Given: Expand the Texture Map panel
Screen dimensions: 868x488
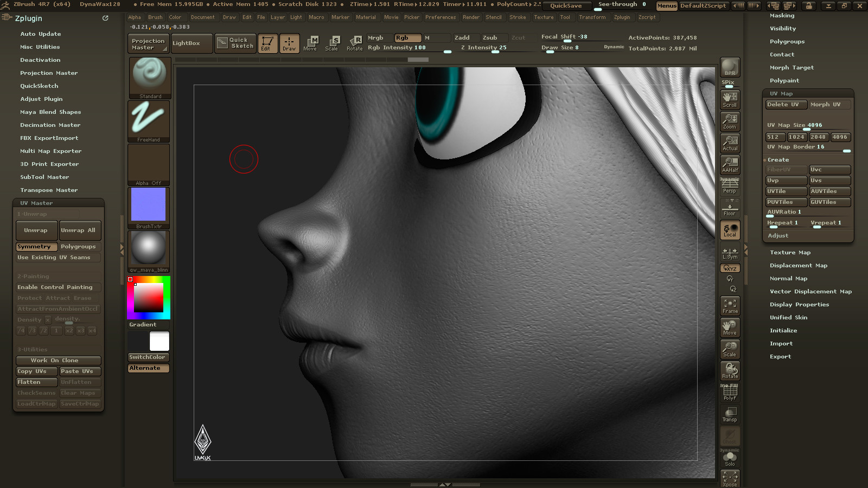Looking at the screenshot, I should (790, 252).
